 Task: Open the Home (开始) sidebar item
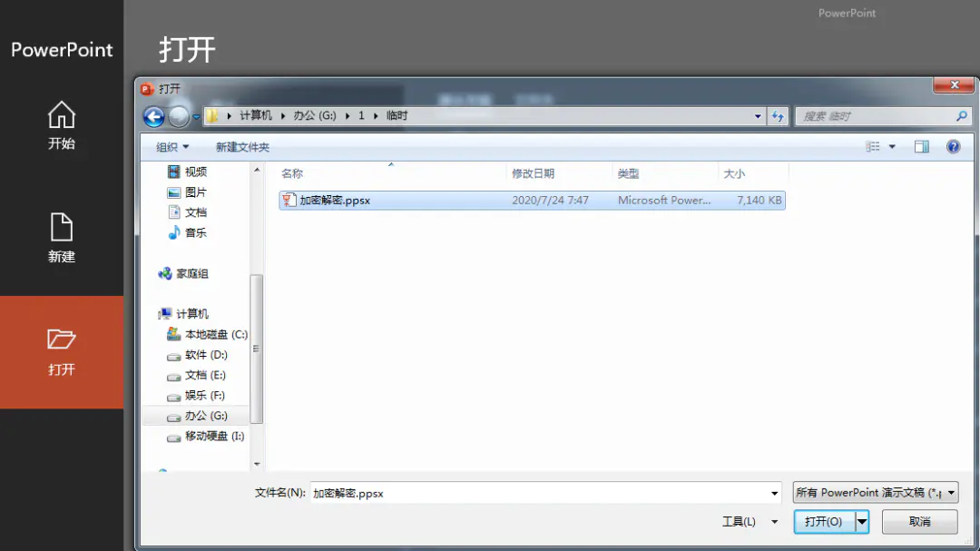pyautogui.click(x=62, y=126)
